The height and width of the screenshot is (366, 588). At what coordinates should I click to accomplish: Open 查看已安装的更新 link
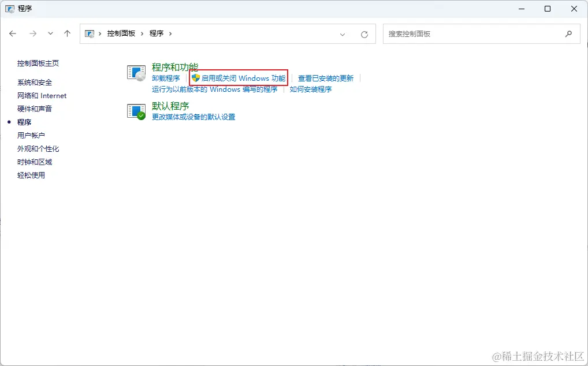click(326, 79)
